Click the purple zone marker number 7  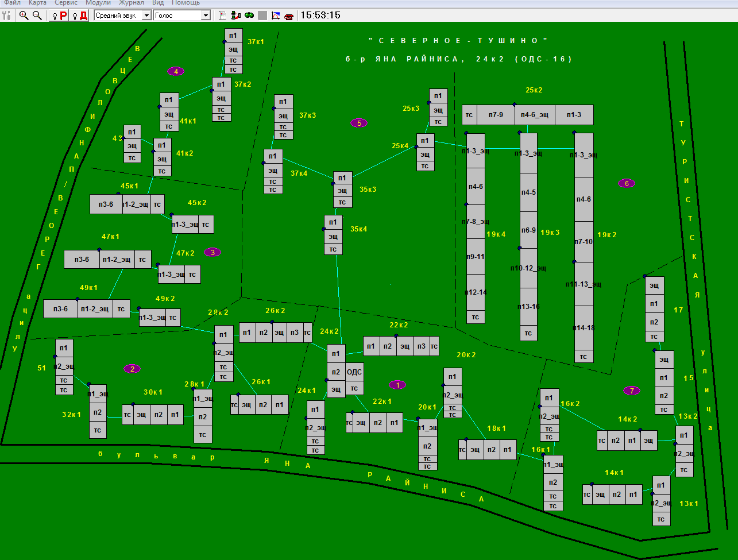click(632, 391)
